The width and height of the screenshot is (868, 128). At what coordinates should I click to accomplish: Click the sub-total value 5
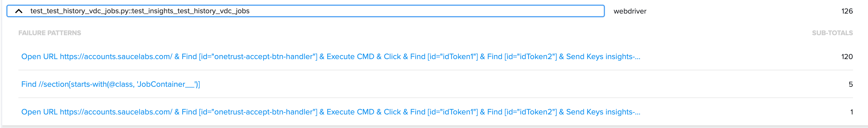850,84
